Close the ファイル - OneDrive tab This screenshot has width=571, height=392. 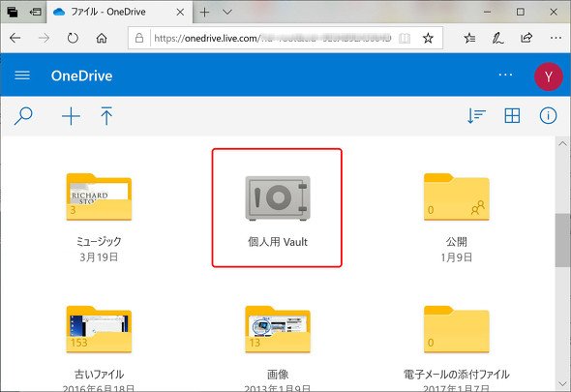180,12
